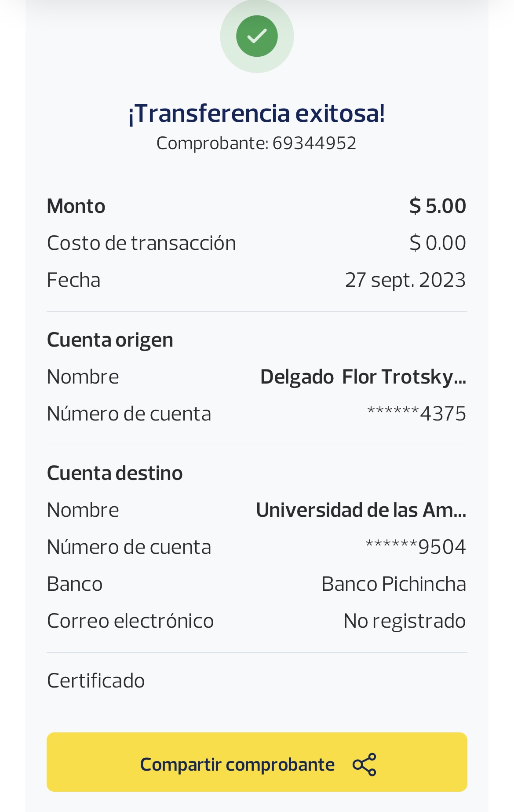Tap the Cuenta origen section header
This screenshot has height=812, width=514.
(x=110, y=340)
